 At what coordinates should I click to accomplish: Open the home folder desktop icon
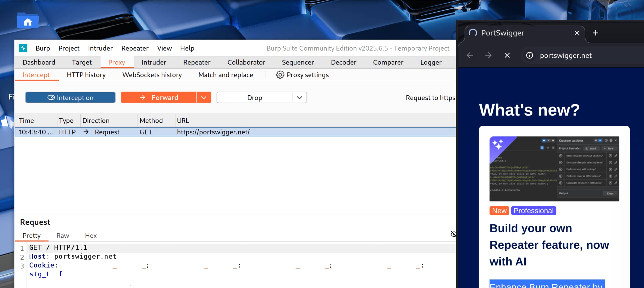click(28, 21)
